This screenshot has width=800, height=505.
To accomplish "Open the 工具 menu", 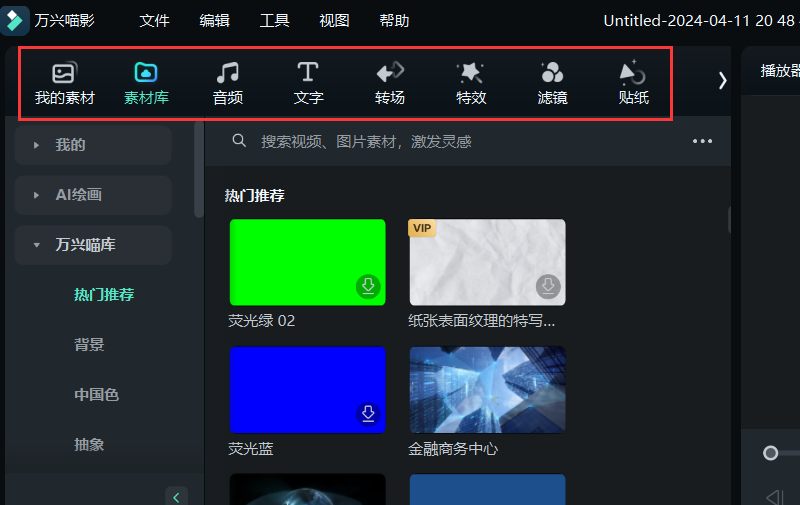I will coord(274,21).
